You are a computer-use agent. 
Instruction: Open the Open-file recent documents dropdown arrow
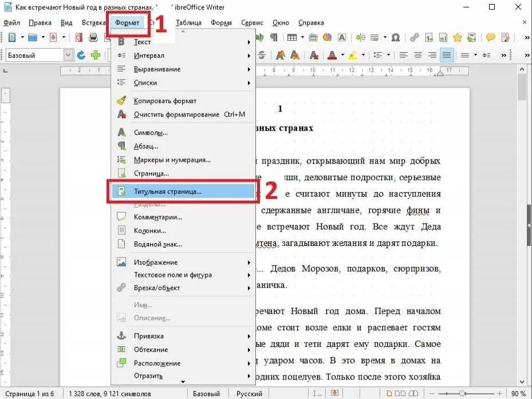[x=43, y=37]
